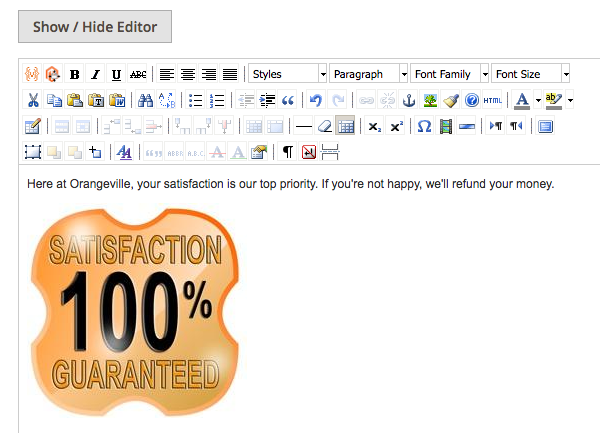Image resolution: width=600 pixels, height=433 pixels.
Task: Open the Font Family dropdown
Action: (x=450, y=73)
